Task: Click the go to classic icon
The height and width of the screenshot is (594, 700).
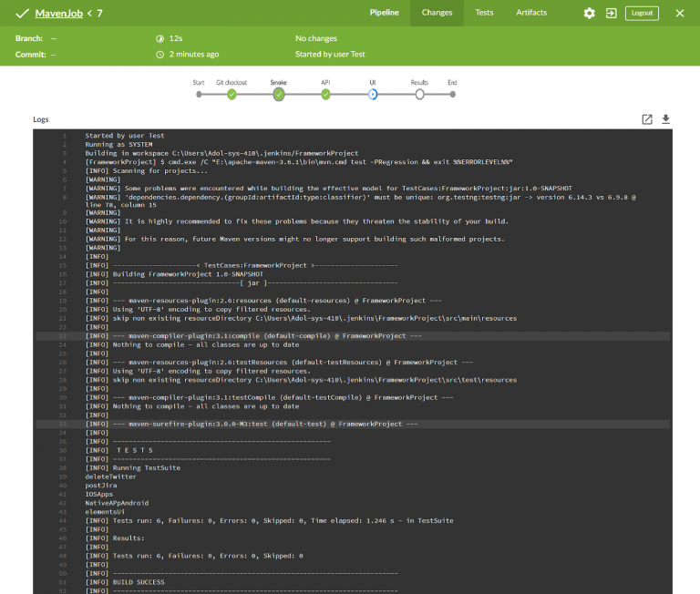Action: pos(612,13)
